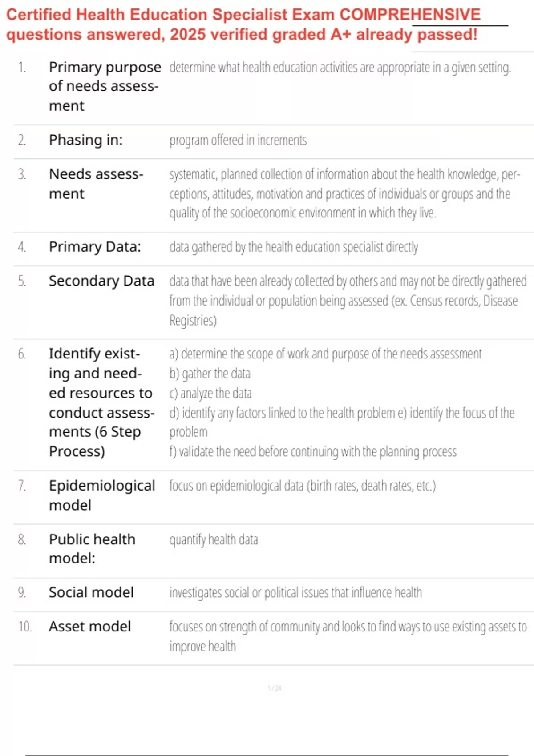Click the 'b) gather the data' step

click(x=210, y=374)
